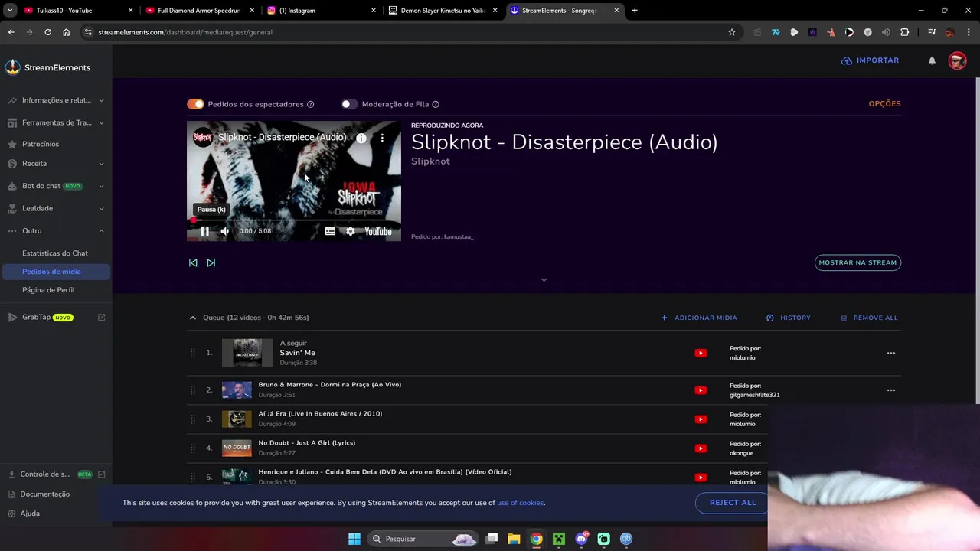Screen dimensions: 980x551
Task: Select No Doubt - Just A Girl title
Action: [x=307, y=443]
